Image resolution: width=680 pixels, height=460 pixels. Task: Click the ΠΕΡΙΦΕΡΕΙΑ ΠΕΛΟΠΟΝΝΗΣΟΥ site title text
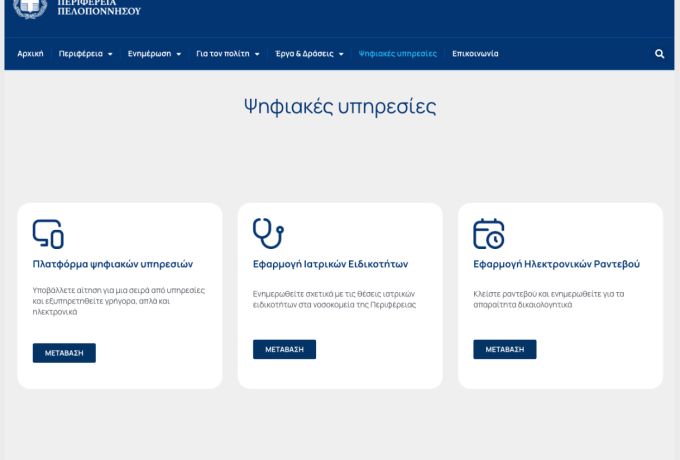tap(100, 8)
